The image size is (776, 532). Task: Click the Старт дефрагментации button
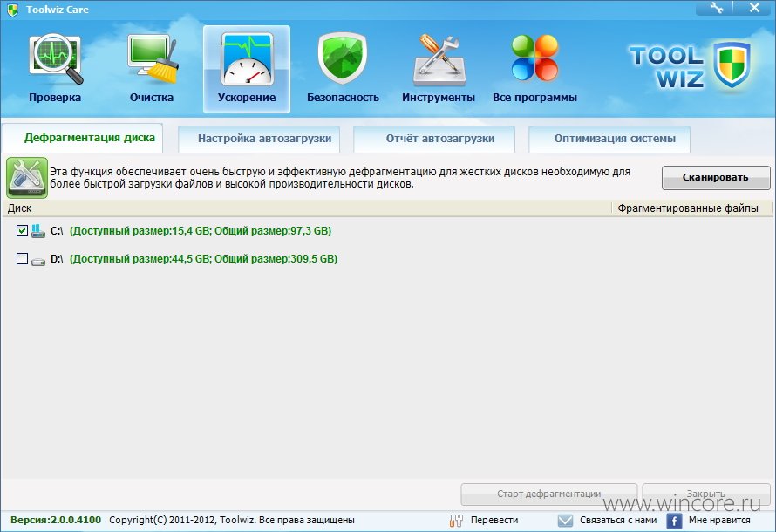click(x=548, y=494)
